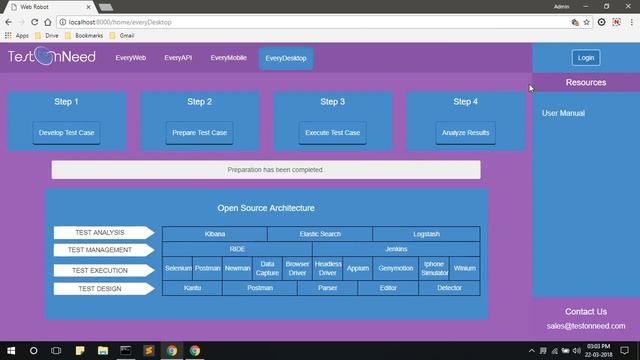Image resolution: width=640 pixels, height=360 pixels.
Task: Click the Logstash cell
Action: coord(426,234)
